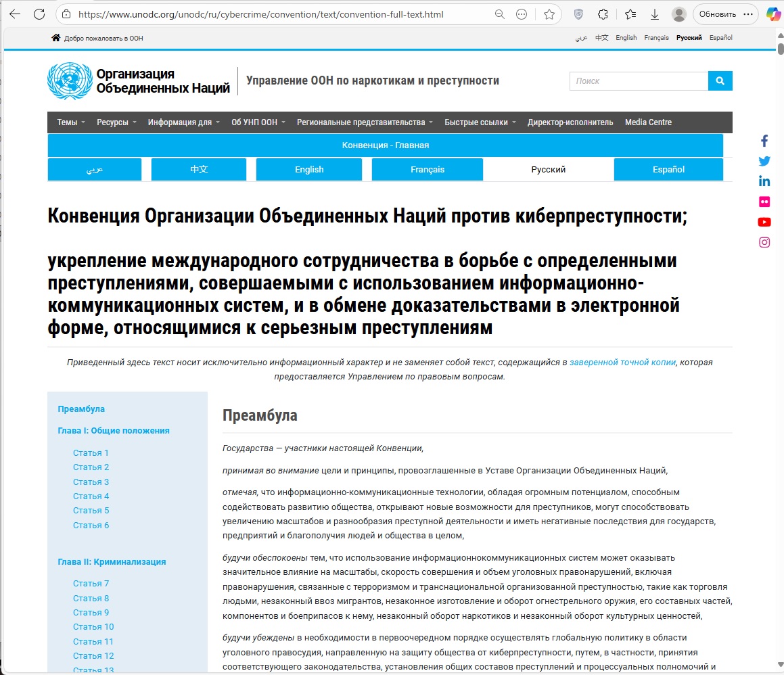This screenshot has width=784, height=675.
Task: Click Добро пожаловать в ООН link
Action: (103, 38)
